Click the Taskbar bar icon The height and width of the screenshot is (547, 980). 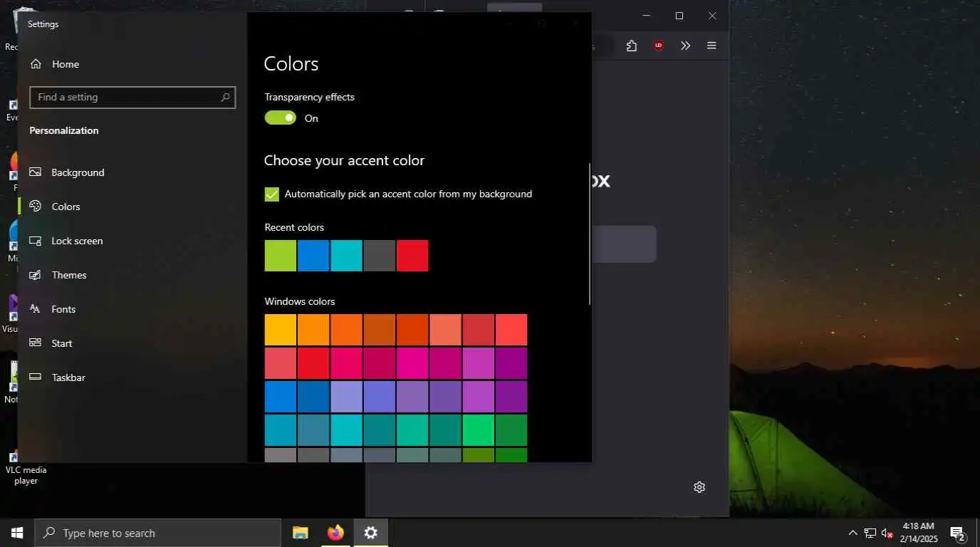[x=35, y=377]
